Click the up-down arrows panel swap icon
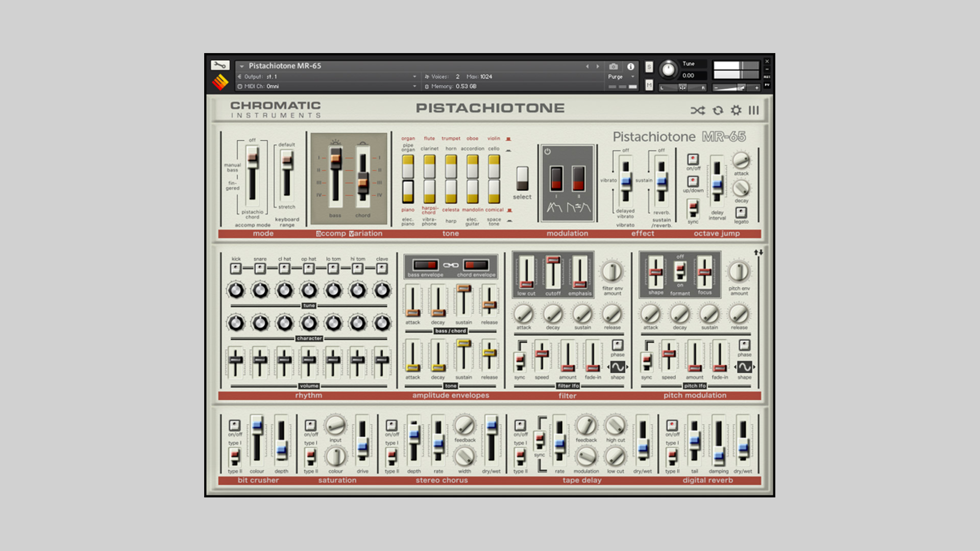Screen dimensions: 980x551 click(758, 253)
